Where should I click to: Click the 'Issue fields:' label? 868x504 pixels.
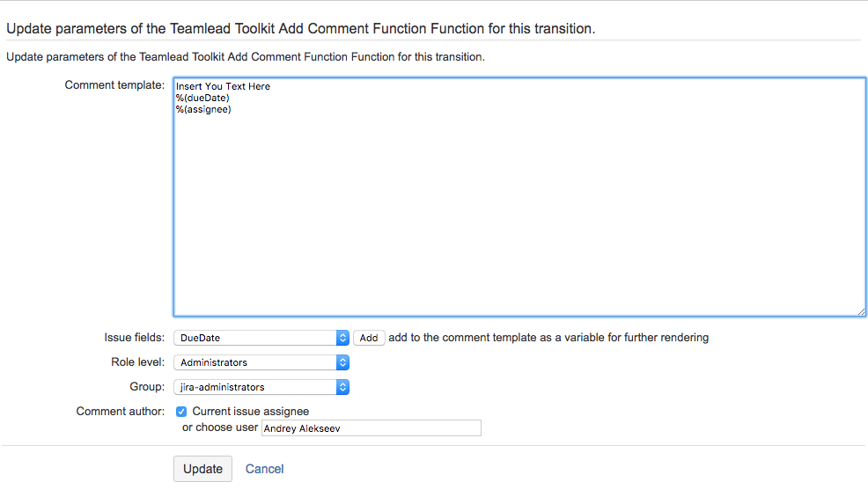pos(134,338)
